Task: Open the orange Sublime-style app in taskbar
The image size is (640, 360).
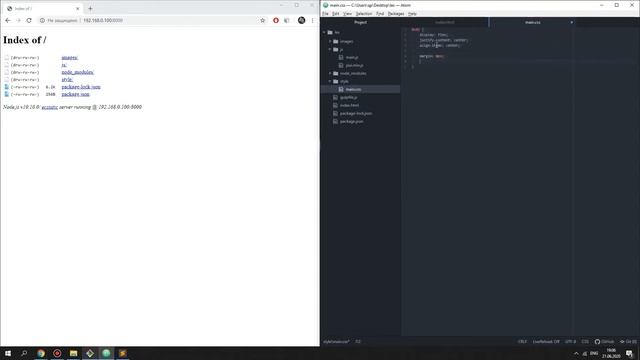Action: click(x=122, y=353)
